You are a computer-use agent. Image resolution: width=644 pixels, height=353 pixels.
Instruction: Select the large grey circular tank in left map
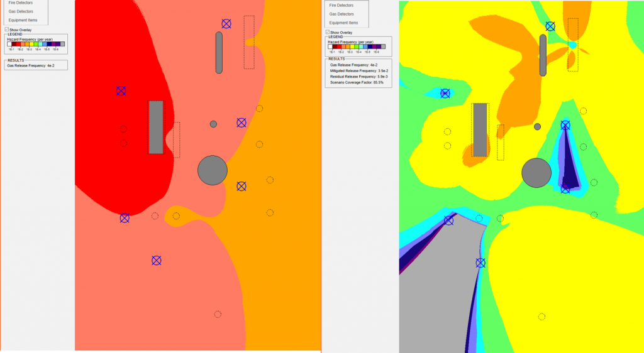pos(213,170)
